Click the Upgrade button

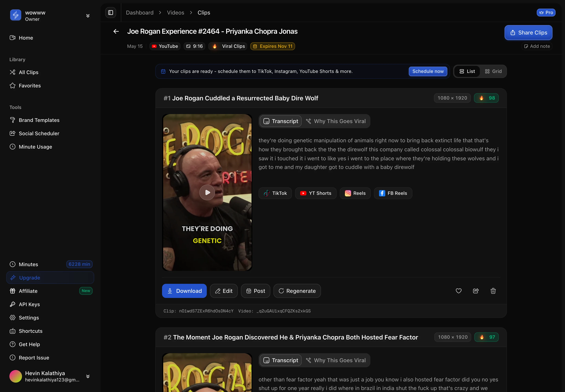point(50,278)
